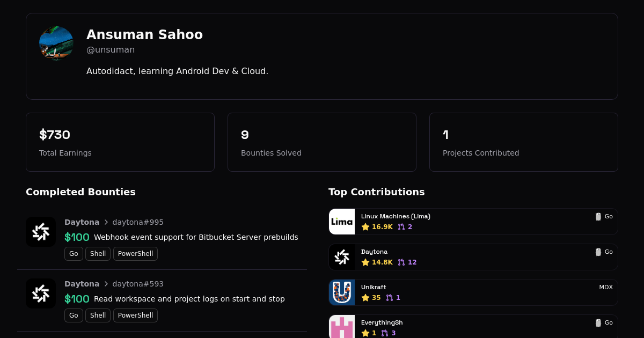Click the Total Earnings $730 card

point(120,142)
